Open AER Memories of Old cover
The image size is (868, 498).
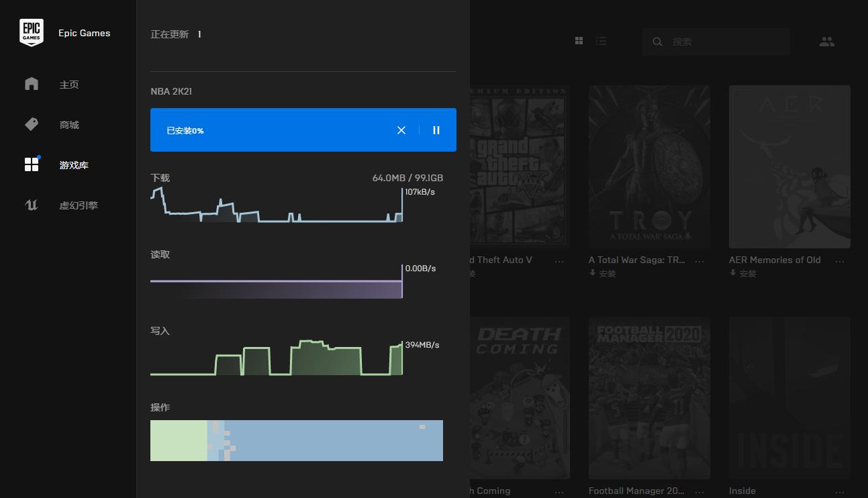point(789,166)
